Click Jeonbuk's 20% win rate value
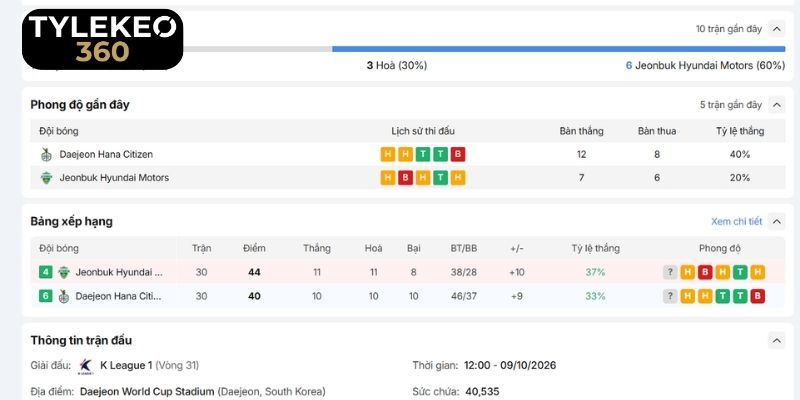 (740, 178)
